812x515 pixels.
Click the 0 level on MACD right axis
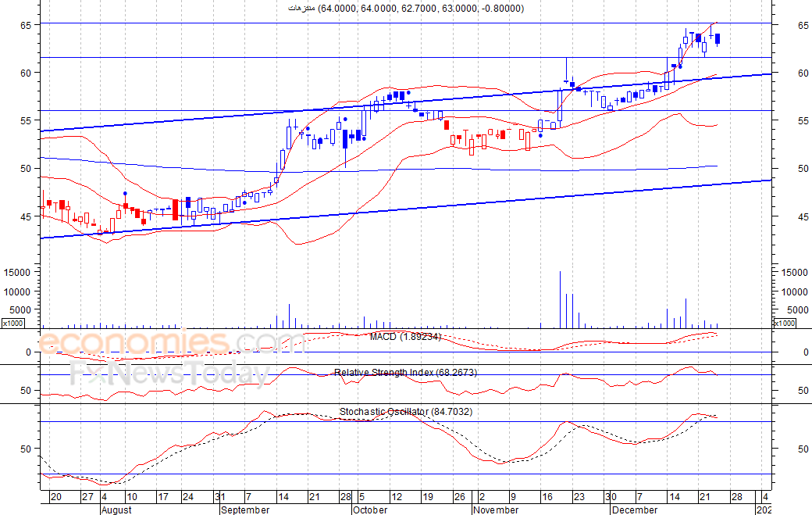[806, 352]
